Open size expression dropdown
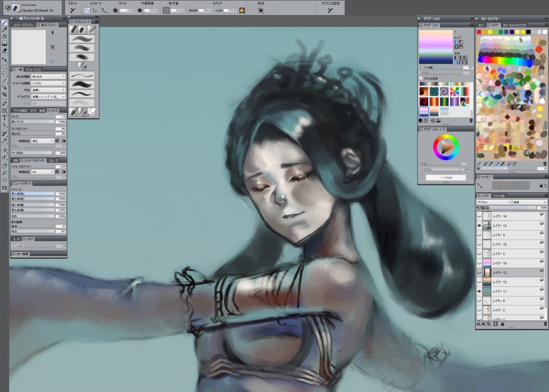Image resolution: width=549 pixels, height=392 pixels. 43,141
